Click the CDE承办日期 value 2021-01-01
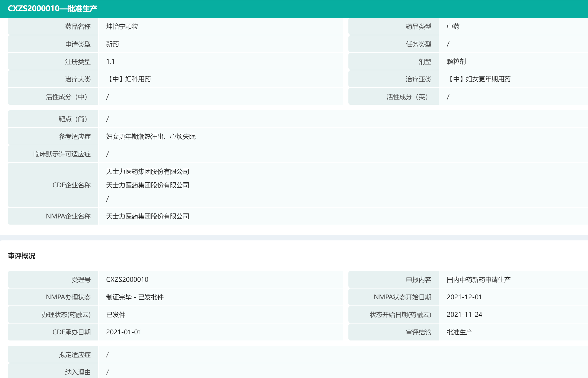Screen dimensions: 588x378 (124, 332)
